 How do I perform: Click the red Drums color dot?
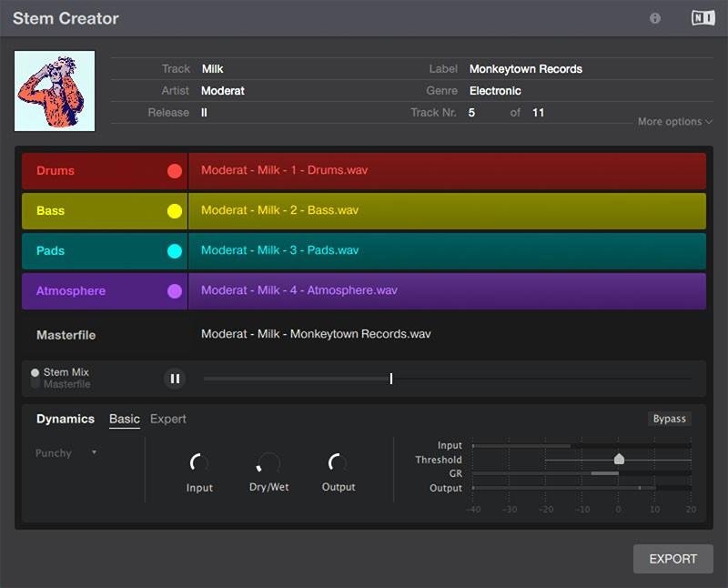[175, 171]
